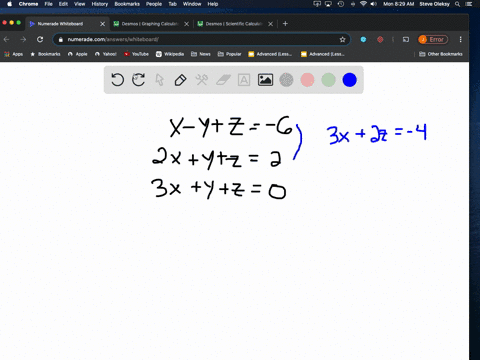This screenshot has width=480, height=360.
Task: Select the pen drawing tool
Action: [180, 80]
